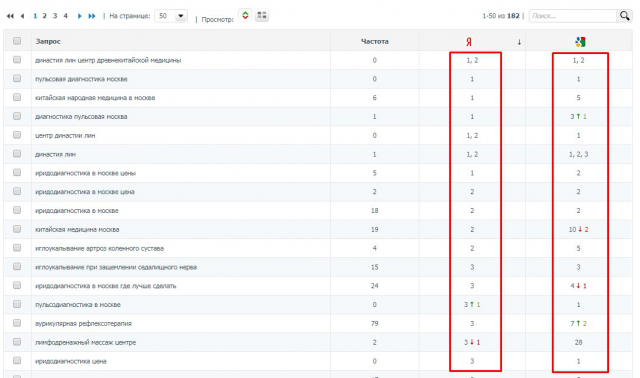
Task: Select query 'династия лин'
Action: point(56,154)
